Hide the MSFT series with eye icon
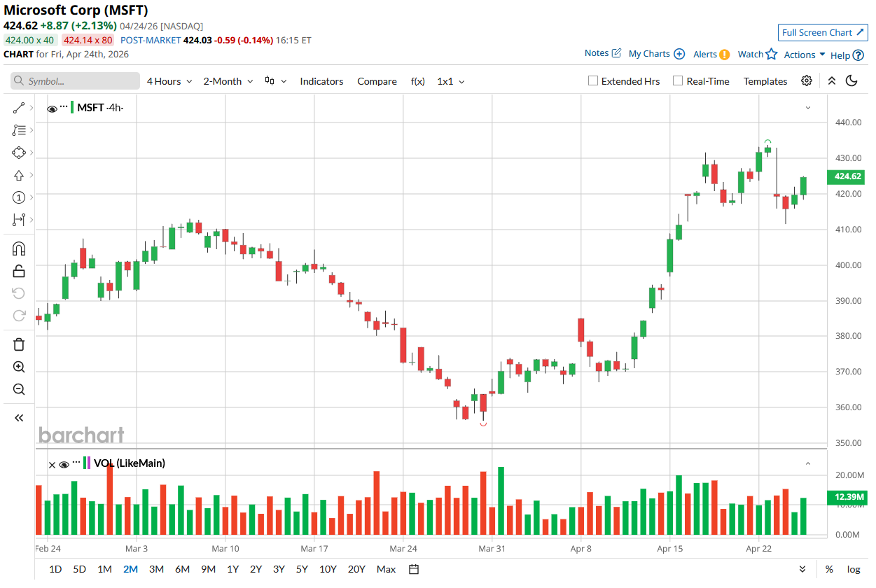 coord(52,108)
